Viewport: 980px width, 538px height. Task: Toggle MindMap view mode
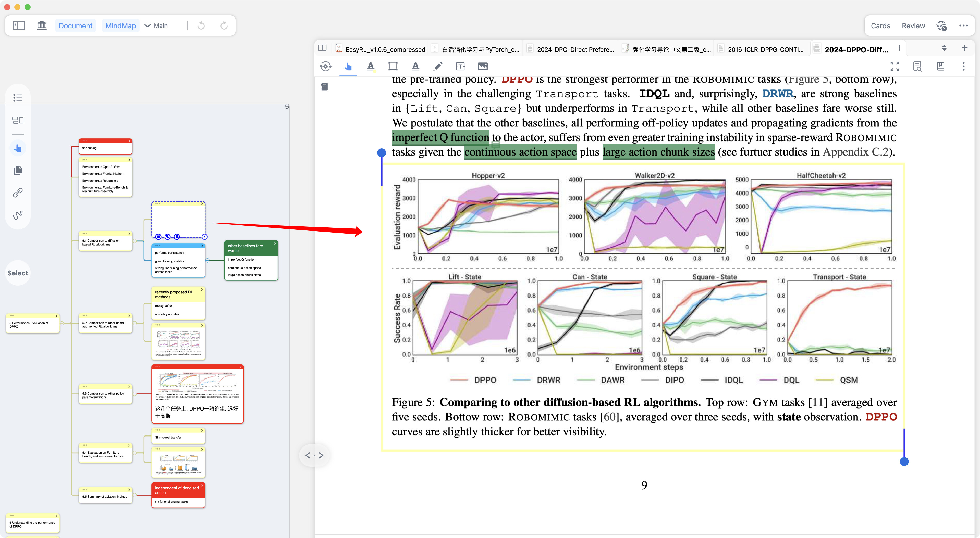tap(121, 25)
